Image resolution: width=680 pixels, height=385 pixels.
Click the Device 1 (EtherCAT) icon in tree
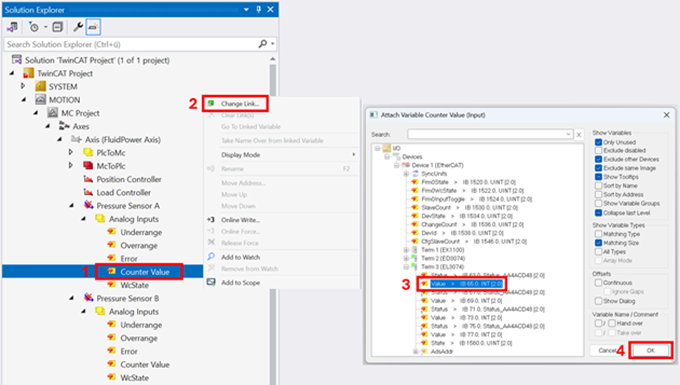point(406,165)
